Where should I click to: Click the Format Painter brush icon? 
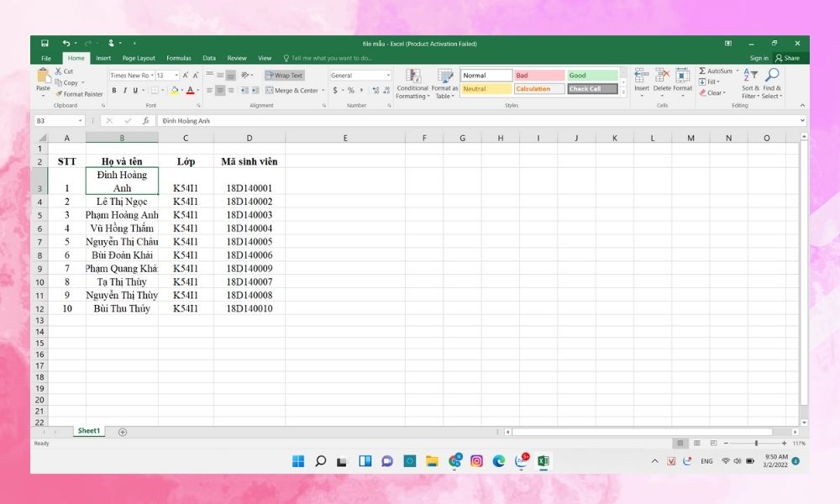(x=59, y=94)
